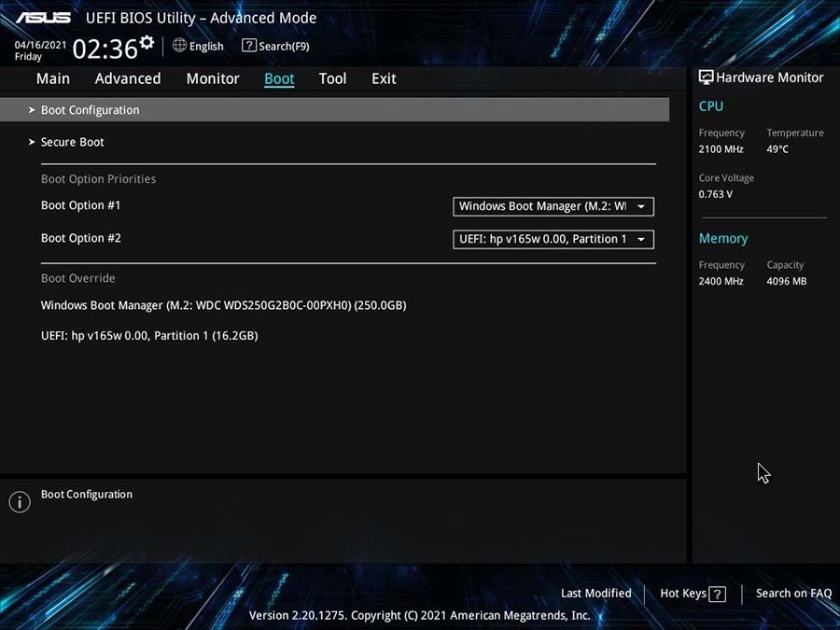Screen dimensions: 840x630
Task: Open the Exit tab
Action: [385, 78]
